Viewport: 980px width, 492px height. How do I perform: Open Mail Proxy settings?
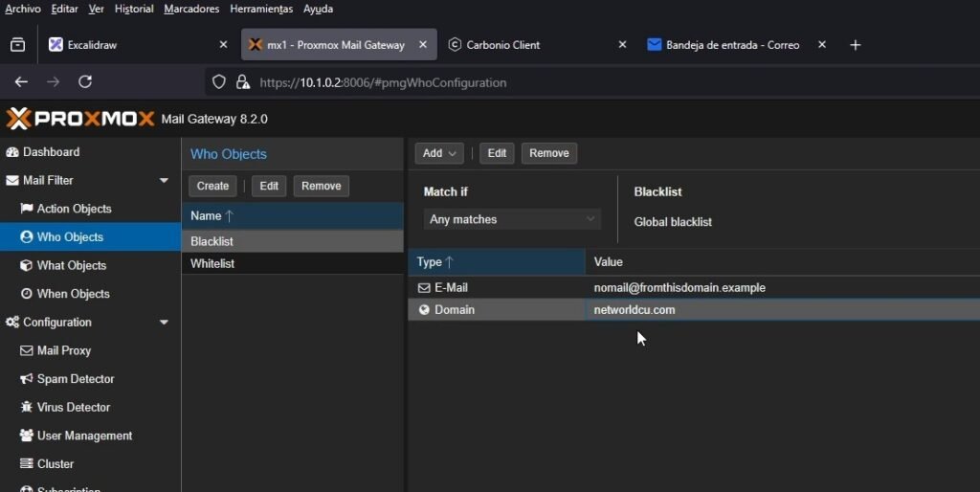[x=64, y=350]
